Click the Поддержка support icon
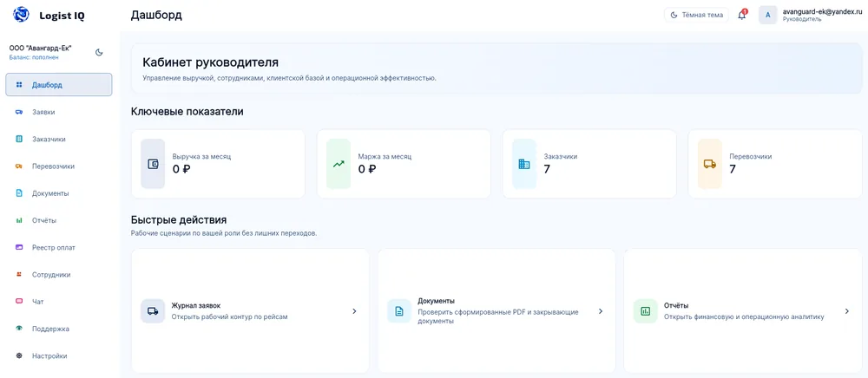 (x=19, y=329)
